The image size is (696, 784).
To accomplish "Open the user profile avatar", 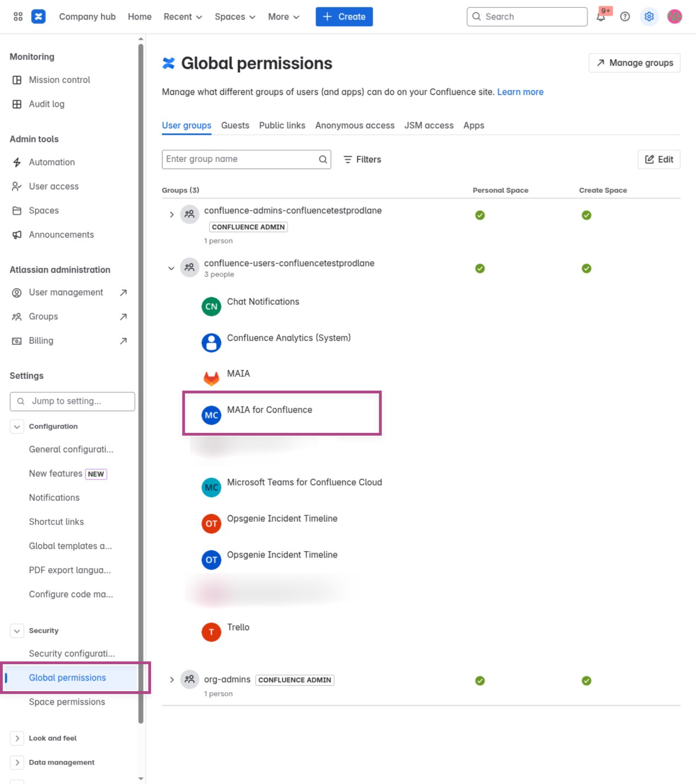I will [x=674, y=16].
